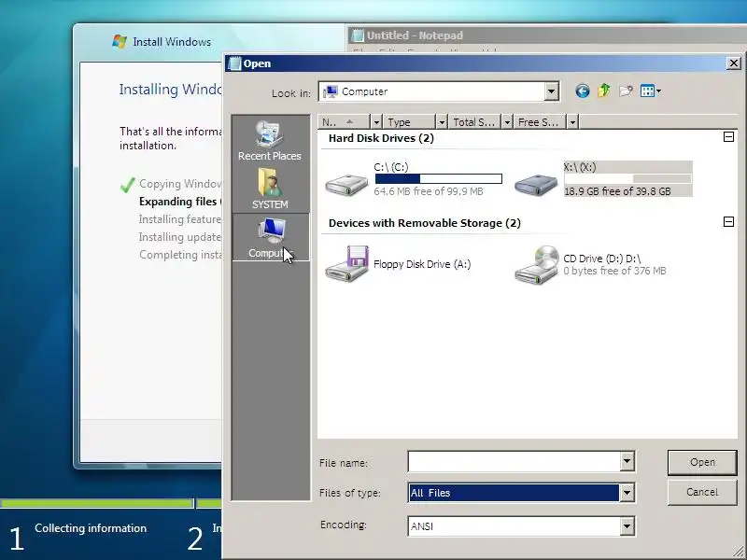747x560 pixels.
Task: Sort by Free Space column header
Action: pyautogui.click(x=540, y=122)
